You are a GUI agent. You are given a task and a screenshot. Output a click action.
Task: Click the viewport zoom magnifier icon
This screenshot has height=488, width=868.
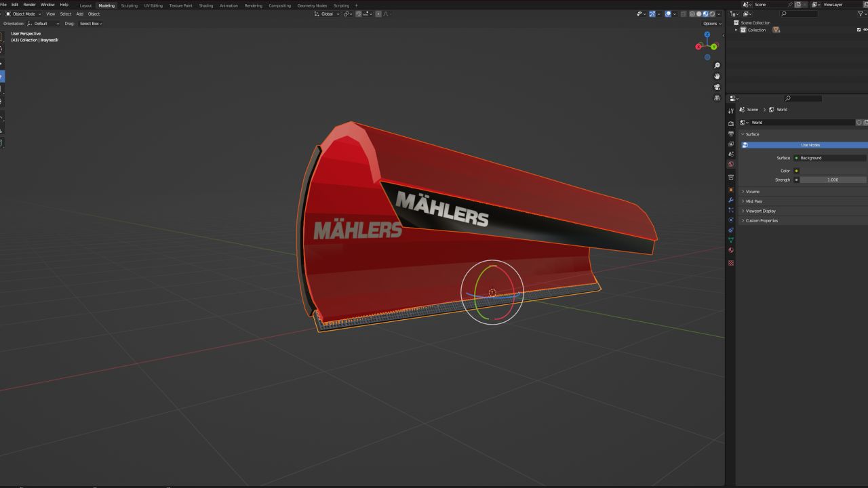717,66
